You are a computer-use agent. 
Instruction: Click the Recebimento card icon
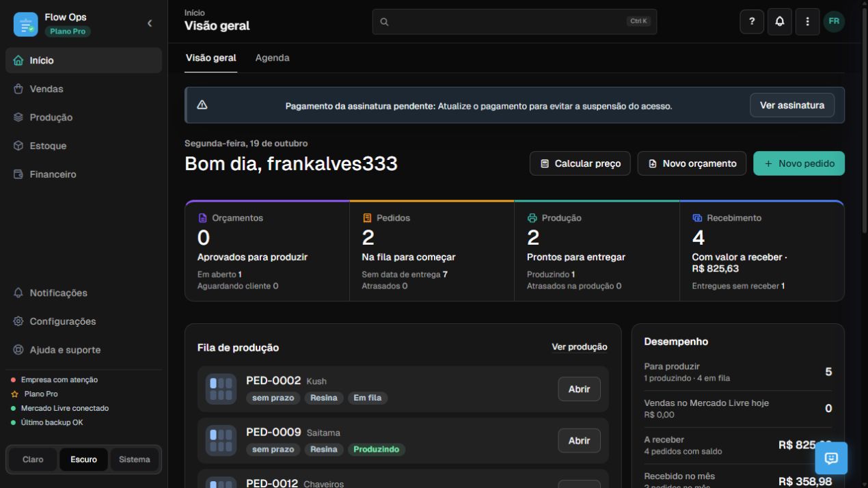click(697, 218)
